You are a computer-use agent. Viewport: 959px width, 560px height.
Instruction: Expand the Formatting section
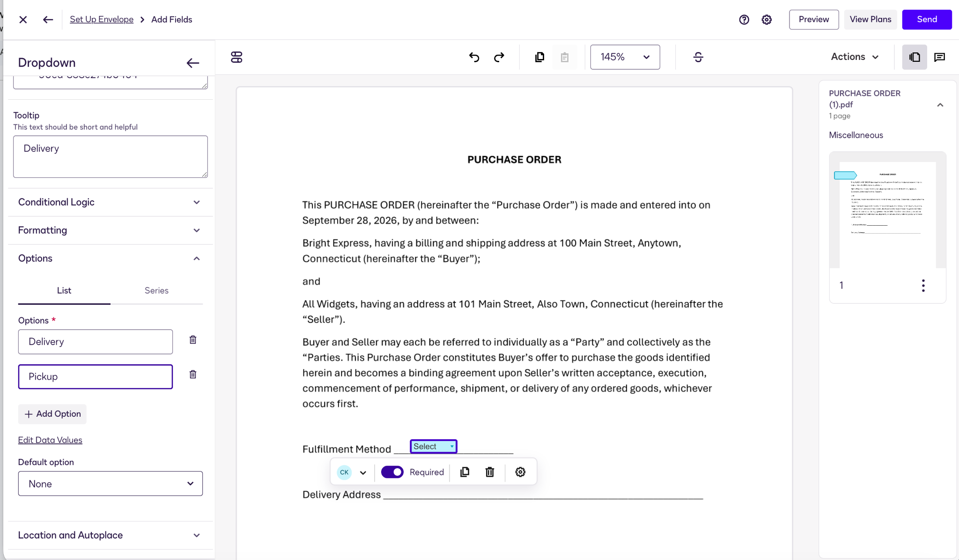[x=111, y=230]
